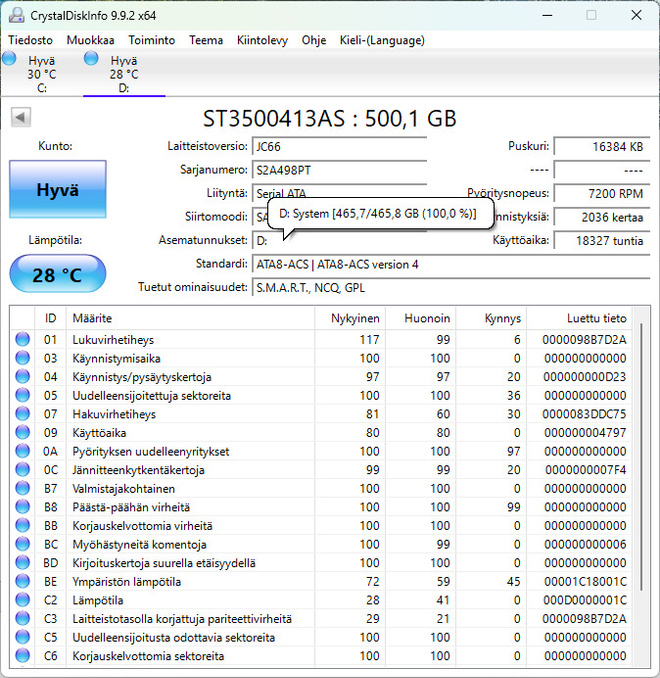Click the 28 °C temperature button
Viewport: 660px width, 678px height.
point(58,274)
